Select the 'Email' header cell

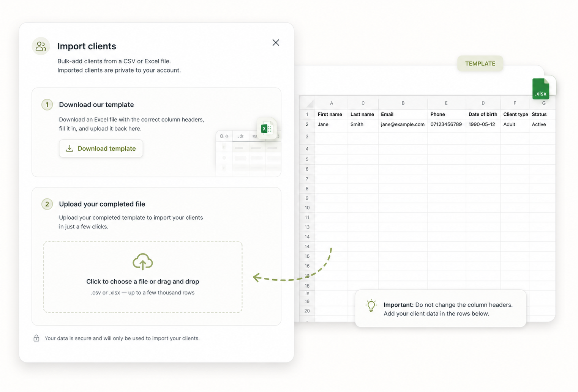pyautogui.click(x=403, y=114)
